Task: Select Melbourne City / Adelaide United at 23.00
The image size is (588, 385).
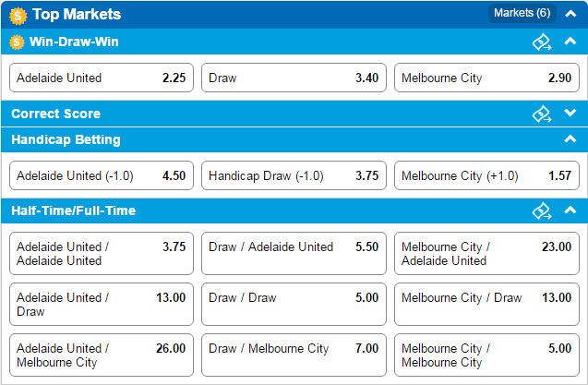Action: [486, 254]
